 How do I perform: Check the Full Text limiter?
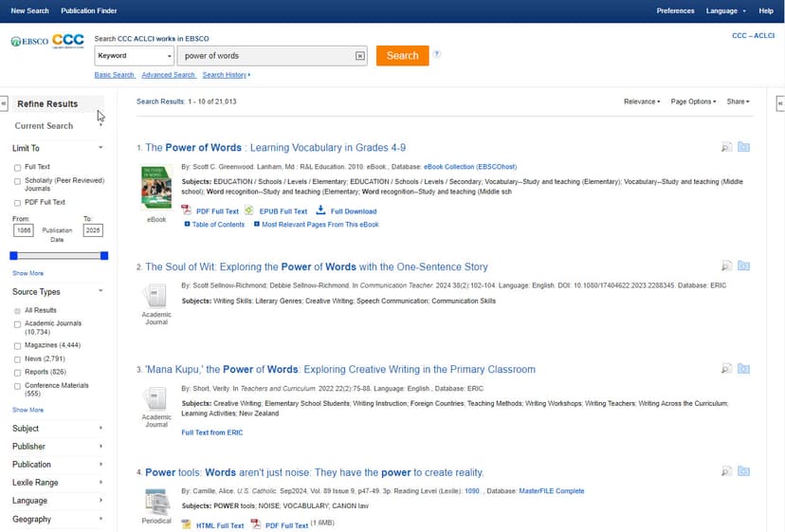[17, 167]
